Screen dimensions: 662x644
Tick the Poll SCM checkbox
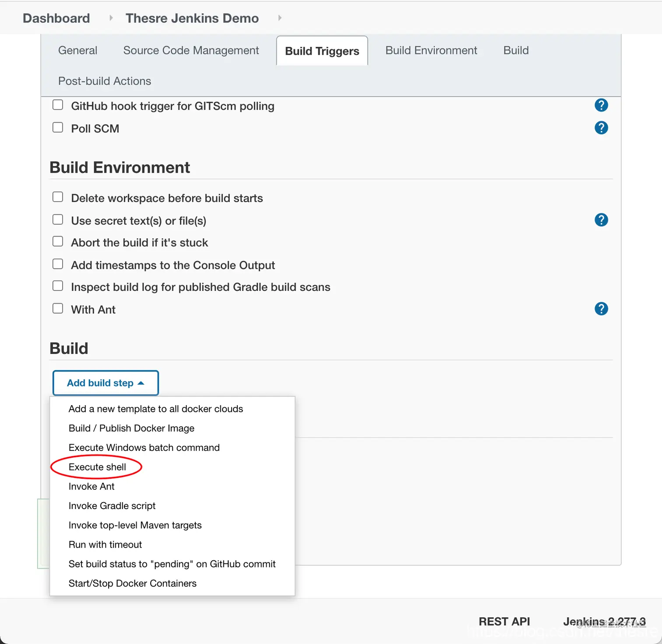(58, 127)
